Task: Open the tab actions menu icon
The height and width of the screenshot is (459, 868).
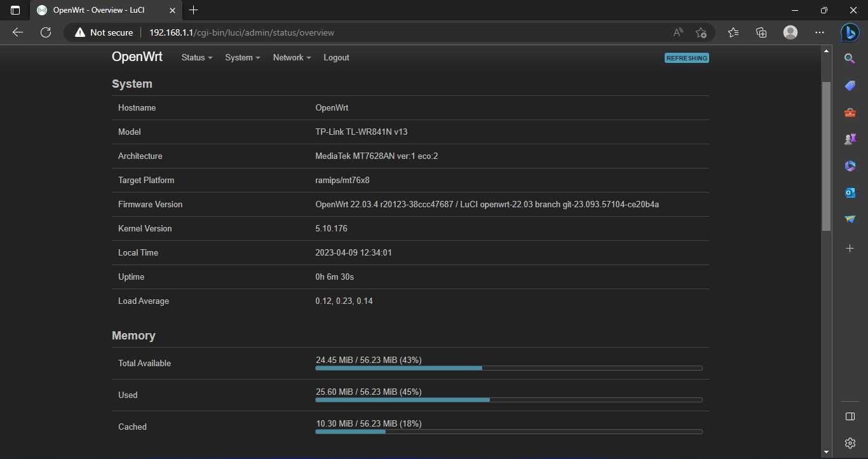Action: [x=15, y=10]
